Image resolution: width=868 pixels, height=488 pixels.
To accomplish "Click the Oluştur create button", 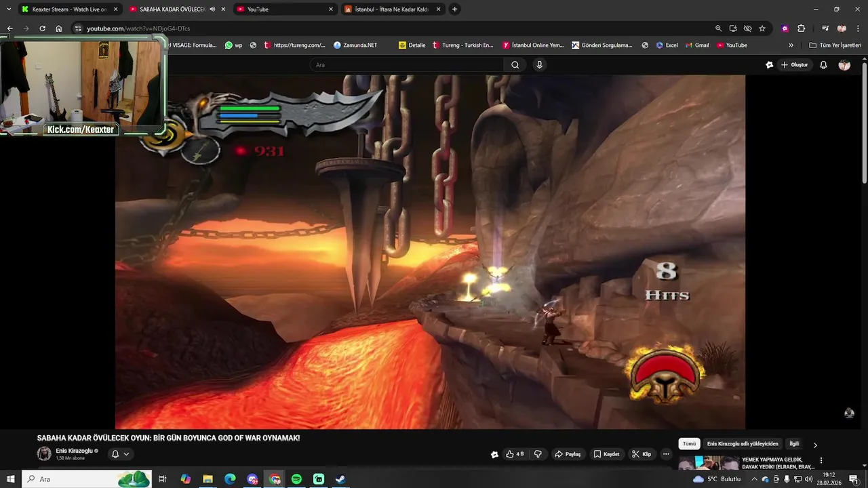I will click(x=794, y=65).
